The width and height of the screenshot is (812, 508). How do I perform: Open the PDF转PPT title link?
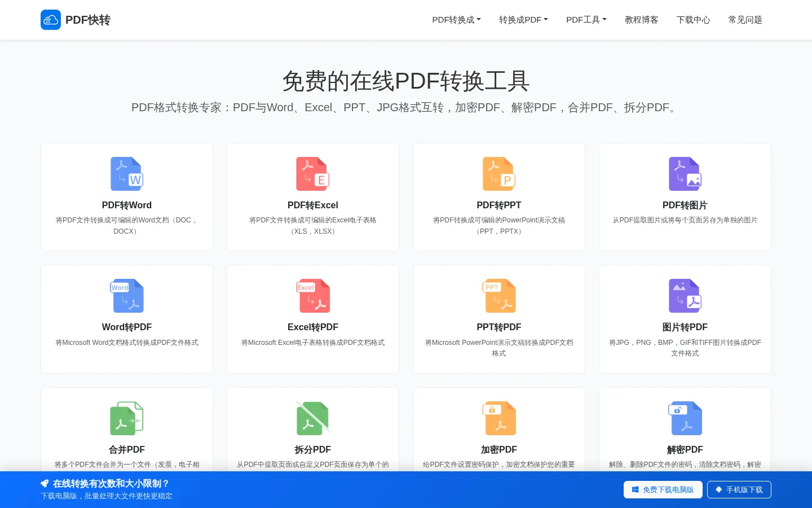(x=499, y=205)
